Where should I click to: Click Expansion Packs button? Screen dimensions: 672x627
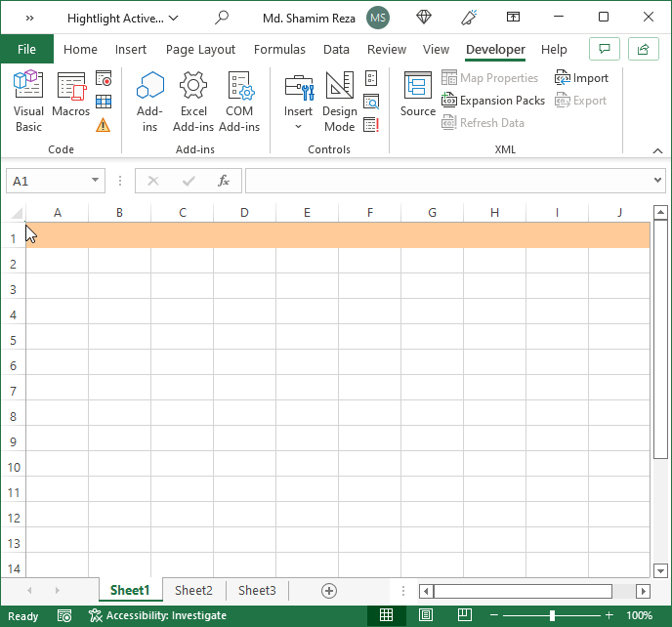493,101
